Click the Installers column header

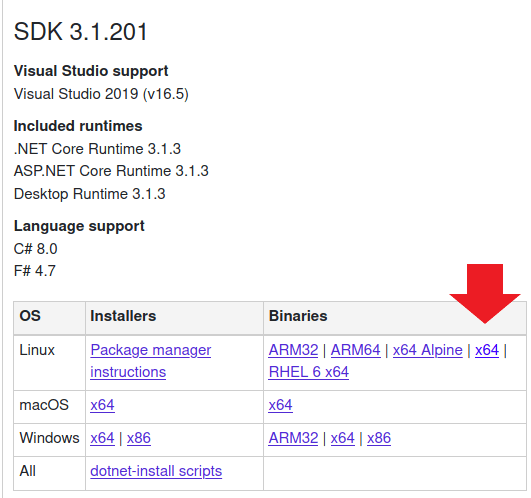[123, 316]
